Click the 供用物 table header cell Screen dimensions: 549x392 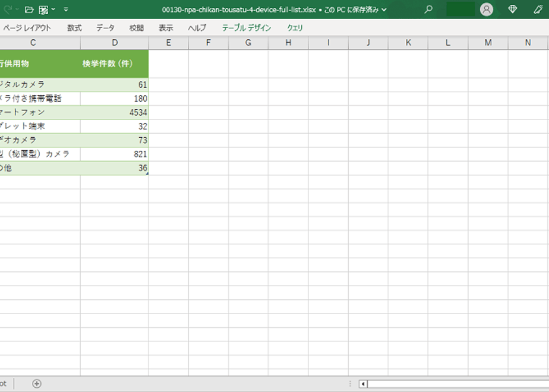[40, 64]
